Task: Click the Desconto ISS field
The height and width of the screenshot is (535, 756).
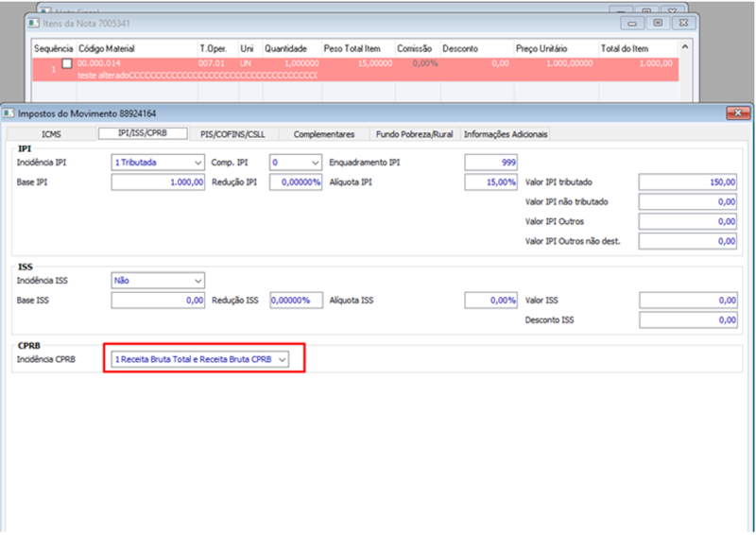Action: click(688, 319)
